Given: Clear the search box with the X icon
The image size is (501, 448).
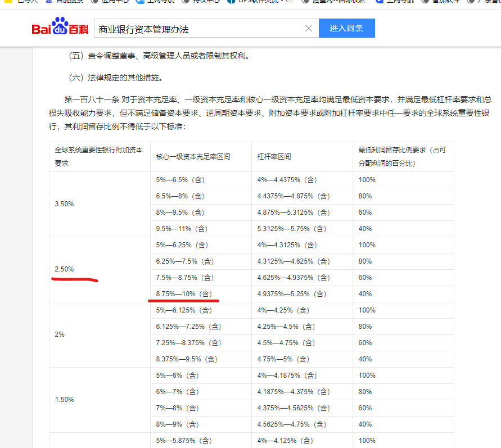Looking at the screenshot, I should (x=308, y=28).
